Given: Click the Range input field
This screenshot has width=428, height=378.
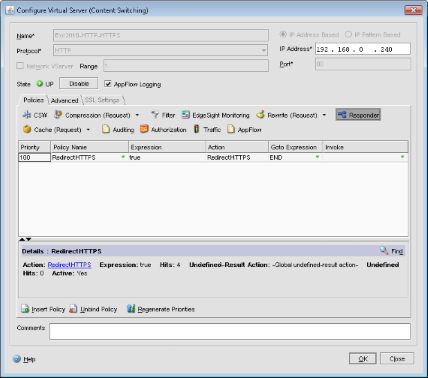Looking at the screenshot, I should [x=186, y=66].
